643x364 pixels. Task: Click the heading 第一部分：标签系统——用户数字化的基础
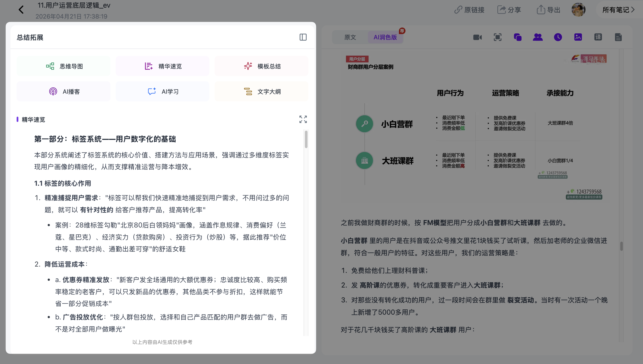coord(105,139)
